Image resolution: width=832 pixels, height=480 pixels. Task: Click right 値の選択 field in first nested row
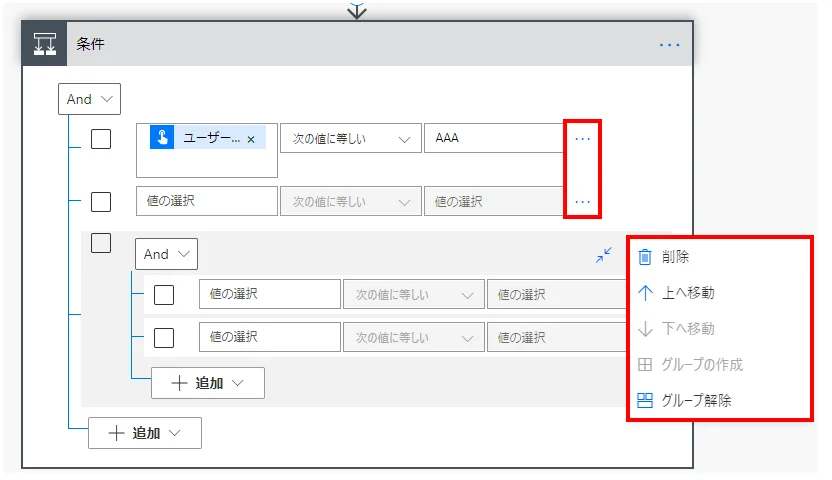557,294
